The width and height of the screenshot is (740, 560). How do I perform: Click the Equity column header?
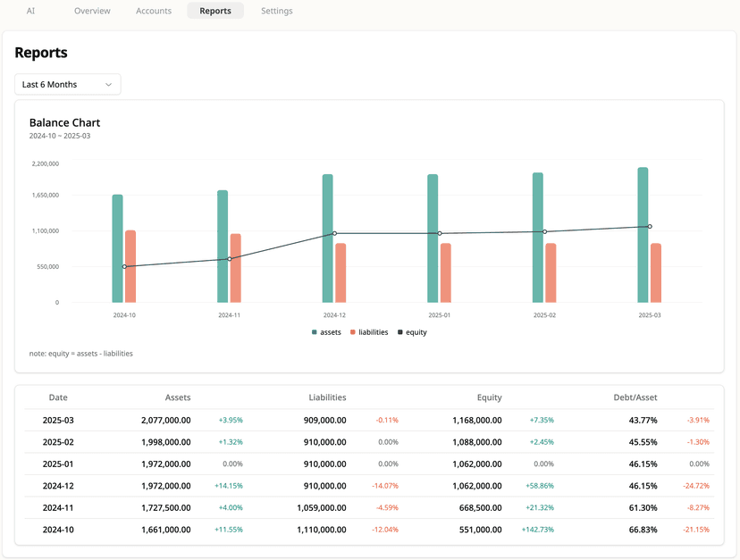(x=489, y=397)
